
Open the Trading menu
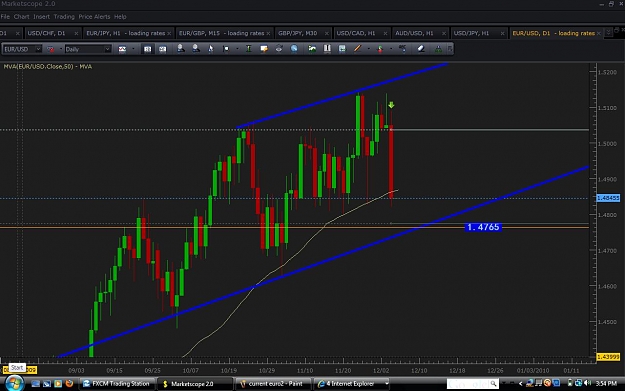tap(64, 17)
